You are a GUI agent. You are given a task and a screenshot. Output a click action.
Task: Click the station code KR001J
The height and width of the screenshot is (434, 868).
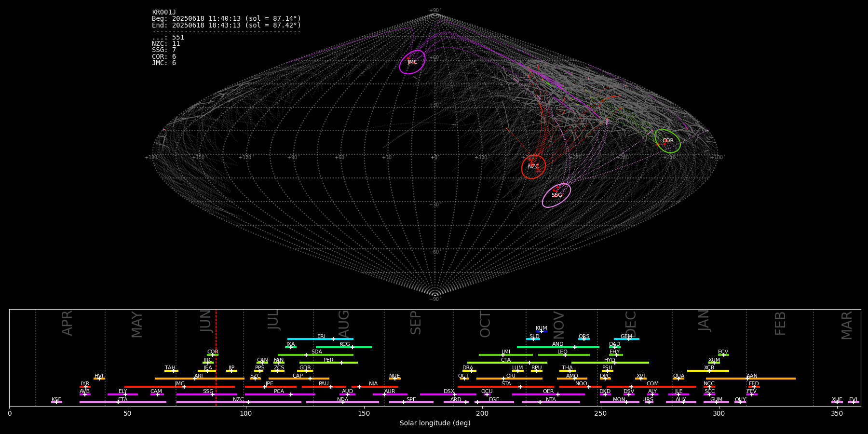(164, 13)
